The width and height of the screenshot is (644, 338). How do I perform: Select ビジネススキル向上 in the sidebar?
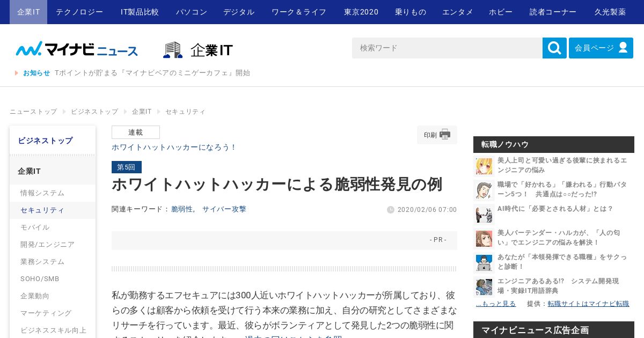(x=53, y=330)
